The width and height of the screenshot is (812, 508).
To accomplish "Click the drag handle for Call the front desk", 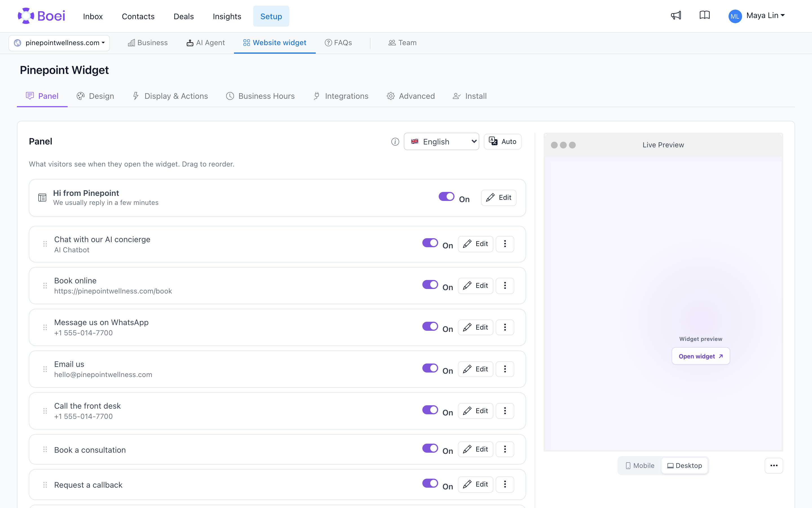I will (45, 411).
